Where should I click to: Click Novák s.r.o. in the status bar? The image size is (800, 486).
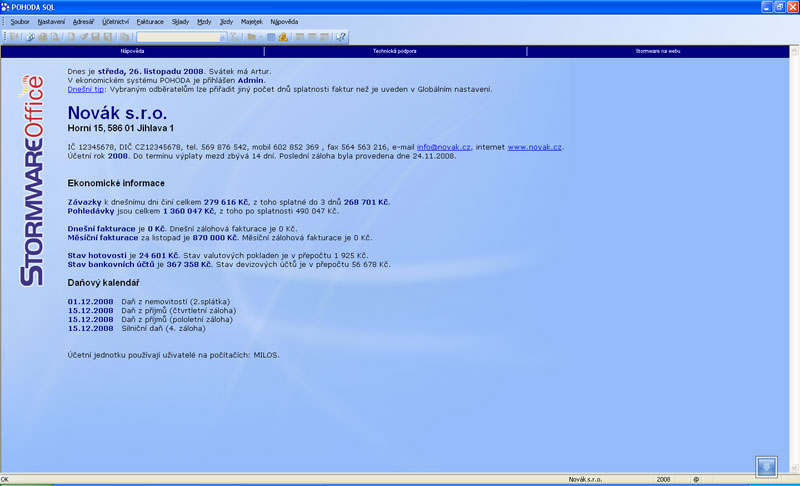tap(585, 479)
